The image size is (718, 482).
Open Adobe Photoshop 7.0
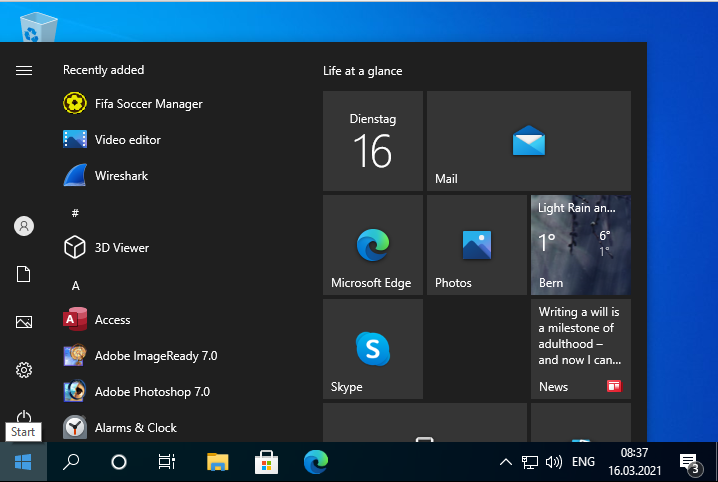(152, 392)
